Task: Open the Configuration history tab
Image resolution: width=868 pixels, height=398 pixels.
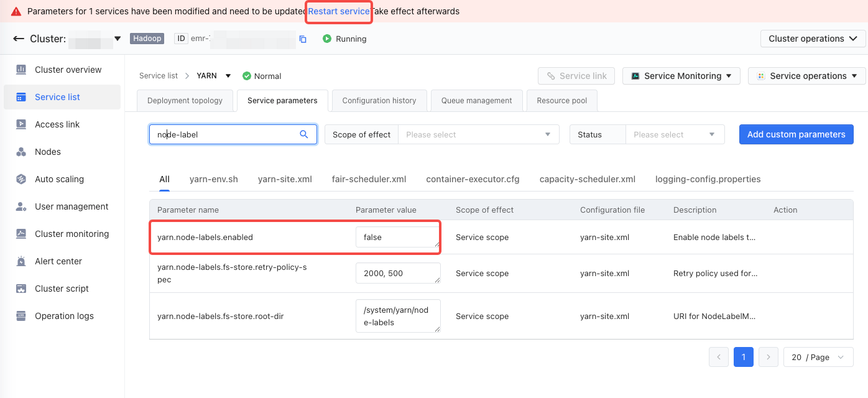Action: pos(379,101)
